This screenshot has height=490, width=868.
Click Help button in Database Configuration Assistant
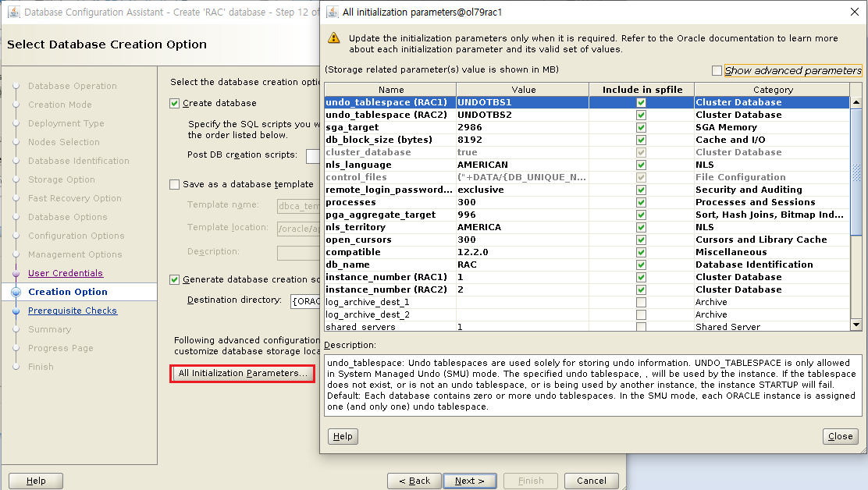(x=36, y=481)
